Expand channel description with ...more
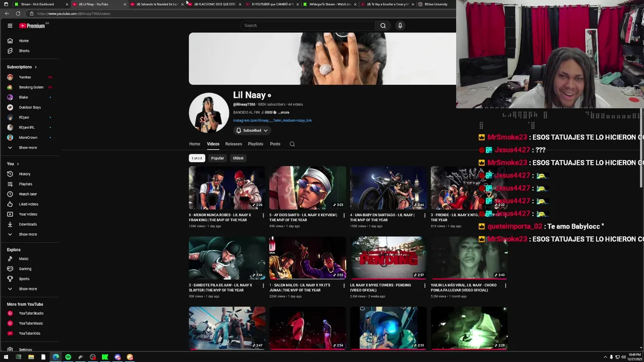This screenshot has height=362, width=644. point(284,113)
